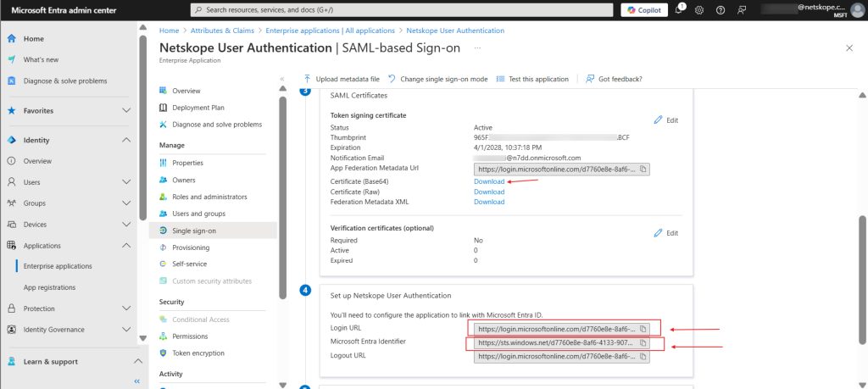Open the notifications bell icon
868x389 pixels.
679,10
